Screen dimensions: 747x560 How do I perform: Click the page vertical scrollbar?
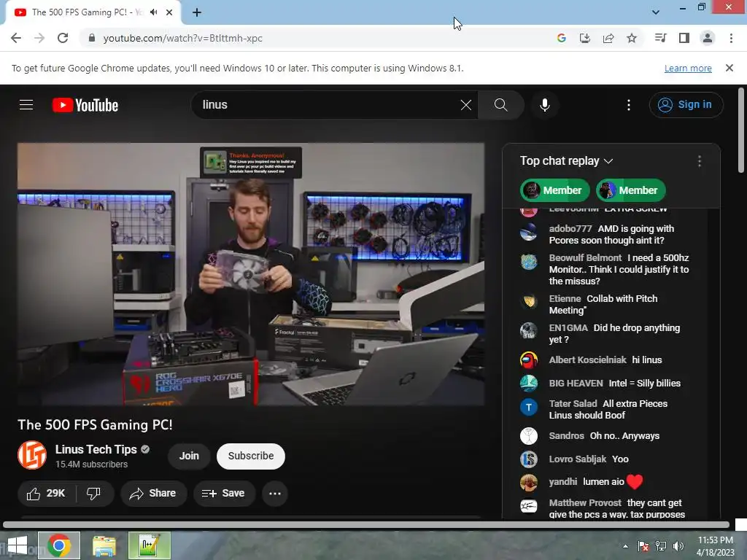tap(741, 130)
